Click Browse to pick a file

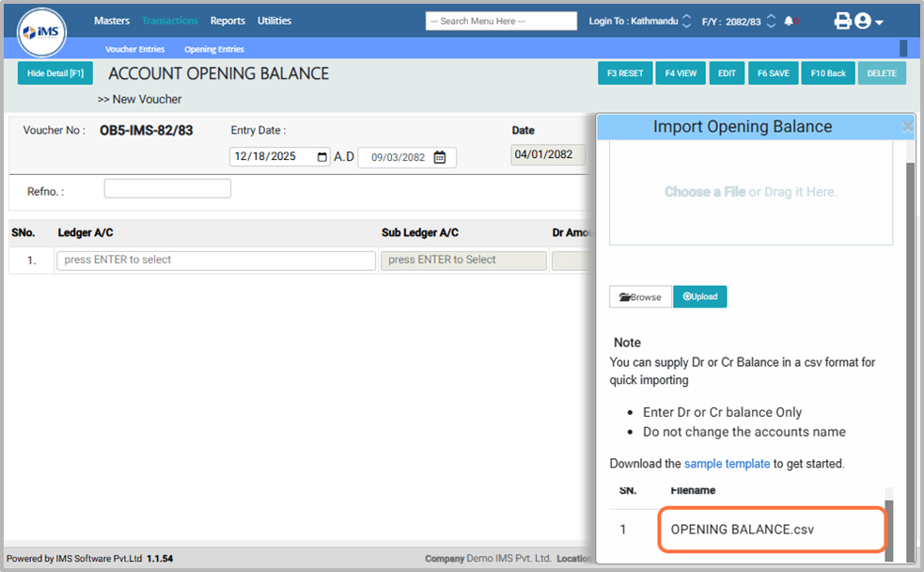640,296
